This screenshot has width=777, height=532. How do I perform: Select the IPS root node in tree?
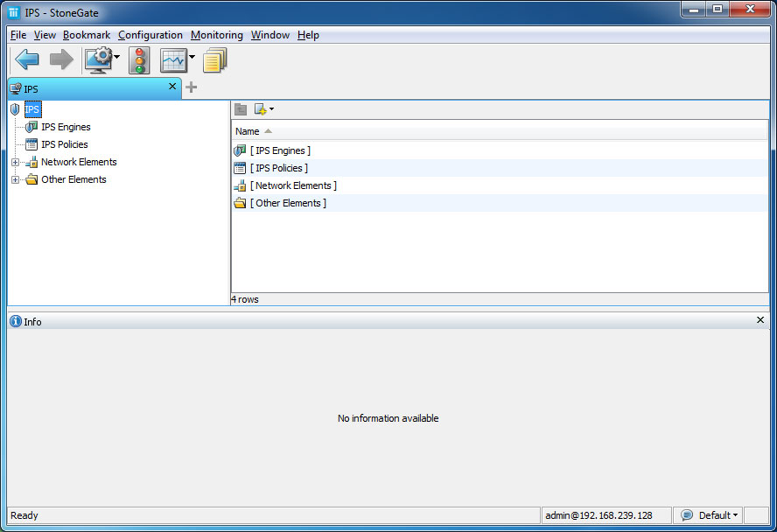click(32, 109)
